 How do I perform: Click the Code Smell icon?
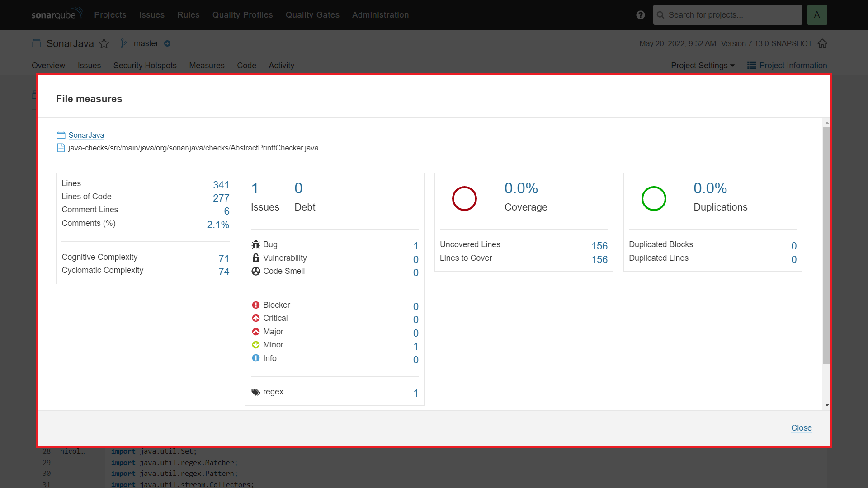pyautogui.click(x=256, y=271)
